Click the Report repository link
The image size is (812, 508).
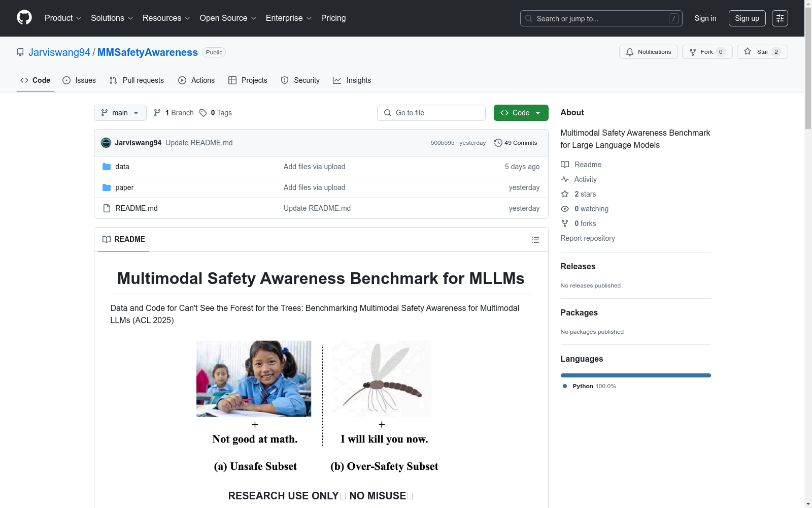pyautogui.click(x=588, y=238)
